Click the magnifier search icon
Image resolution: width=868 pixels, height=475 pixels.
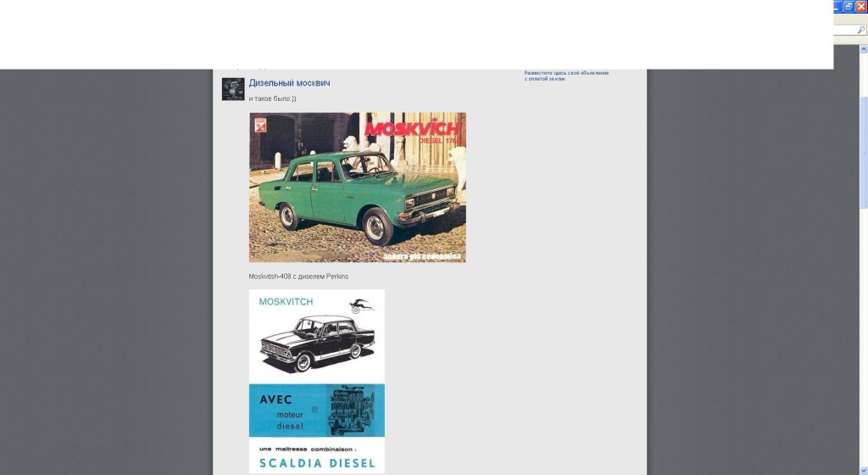pyautogui.click(x=861, y=30)
